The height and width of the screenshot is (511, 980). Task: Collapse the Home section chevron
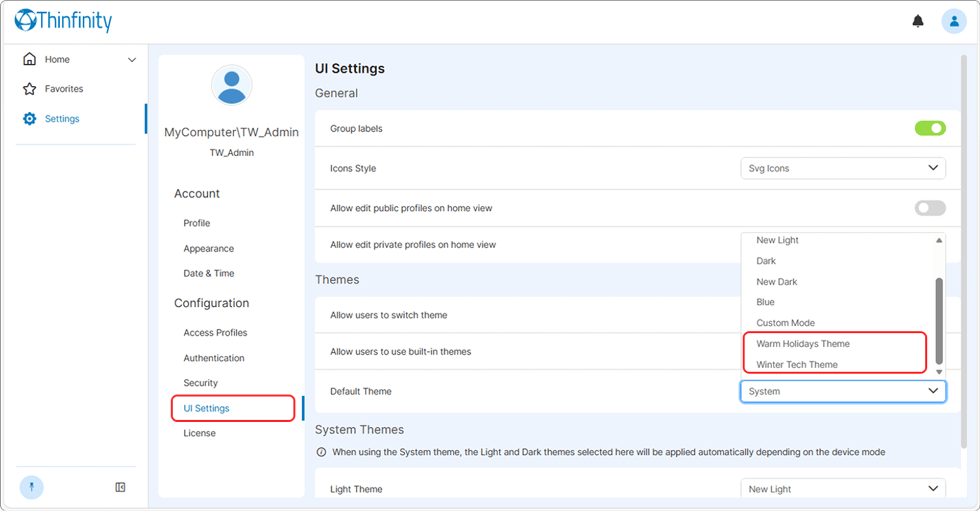tap(132, 59)
